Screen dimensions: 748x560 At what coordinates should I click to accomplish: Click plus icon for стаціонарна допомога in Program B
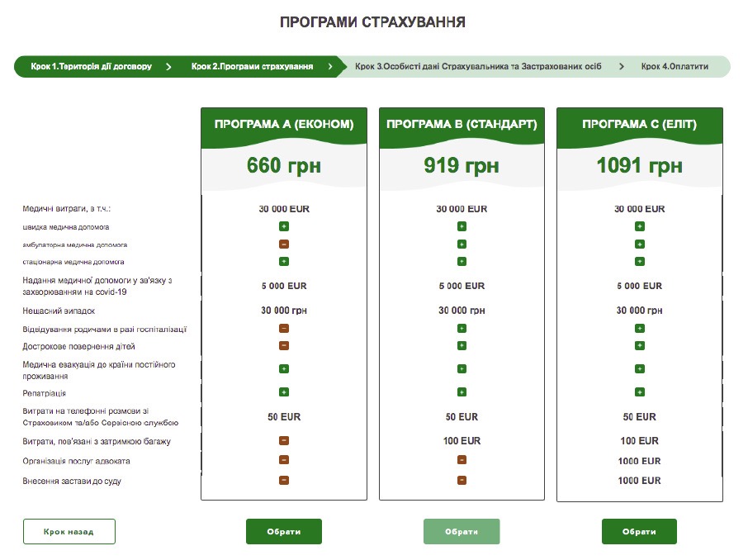(462, 262)
